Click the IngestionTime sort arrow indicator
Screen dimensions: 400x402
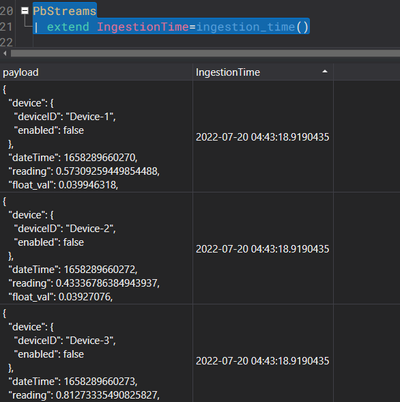tap(325, 72)
